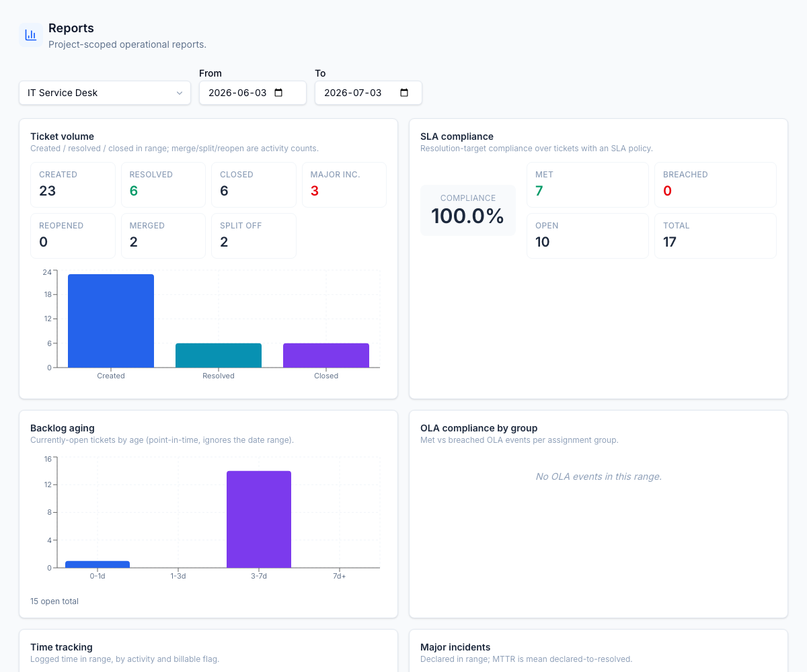Select the CREATED 23 stat card
This screenshot has width=807, height=672.
pos(73,185)
